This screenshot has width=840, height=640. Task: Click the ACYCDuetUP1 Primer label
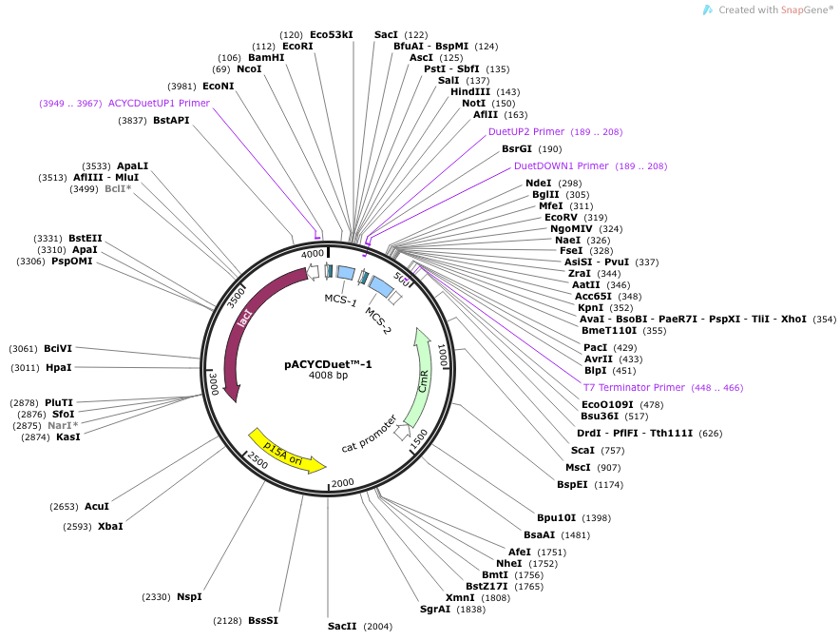tap(159, 103)
